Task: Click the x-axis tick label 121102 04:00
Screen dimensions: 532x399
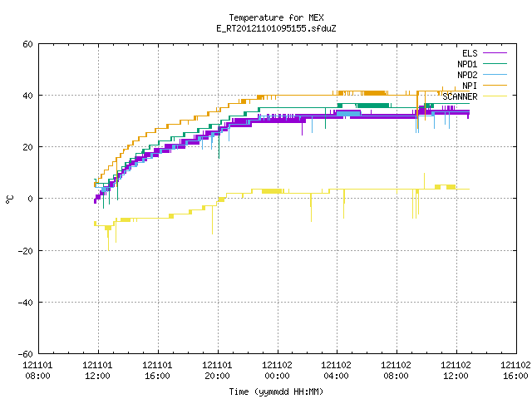Action: pyautogui.click(x=336, y=371)
